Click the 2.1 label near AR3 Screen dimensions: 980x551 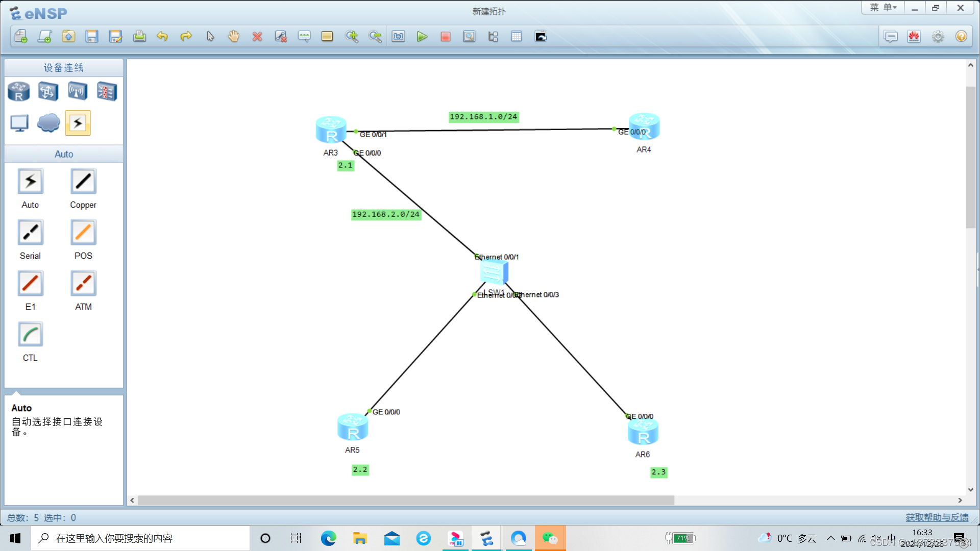(x=346, y=165)
